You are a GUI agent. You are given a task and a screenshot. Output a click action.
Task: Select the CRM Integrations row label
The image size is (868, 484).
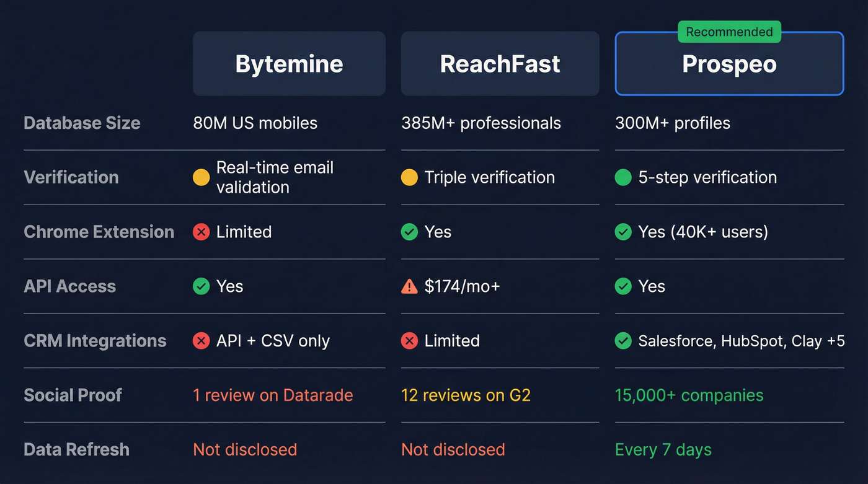[x=95, y=341]
